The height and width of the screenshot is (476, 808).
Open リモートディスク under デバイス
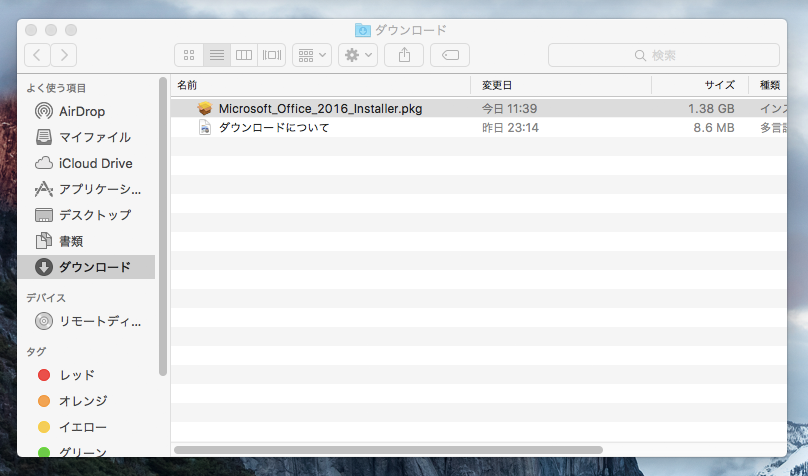tap(86, 321)
